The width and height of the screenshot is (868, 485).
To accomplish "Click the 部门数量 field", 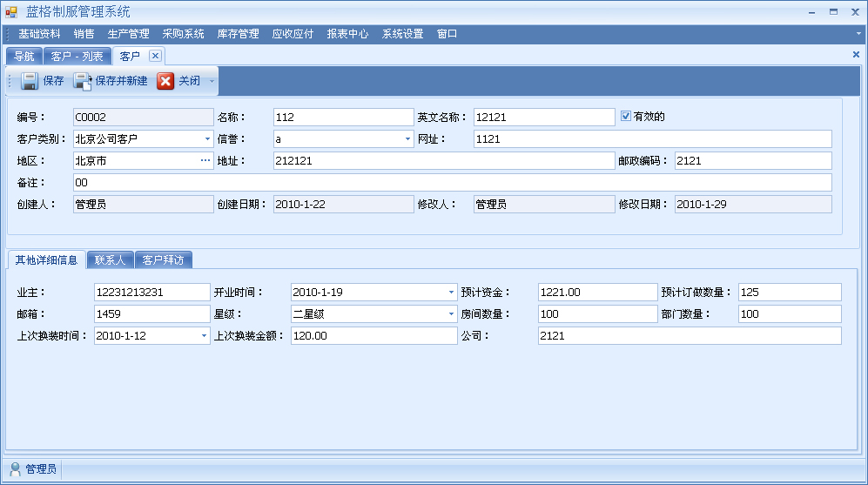I will pyautogui.click(x=790, y=314).
